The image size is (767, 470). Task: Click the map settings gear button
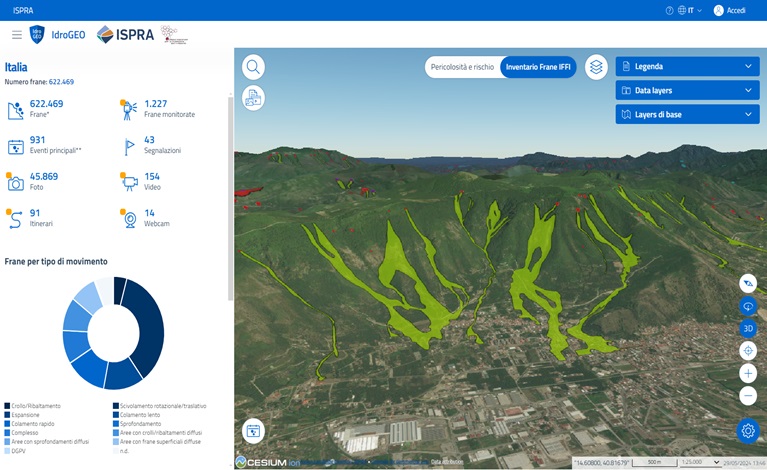click(747, 431)
